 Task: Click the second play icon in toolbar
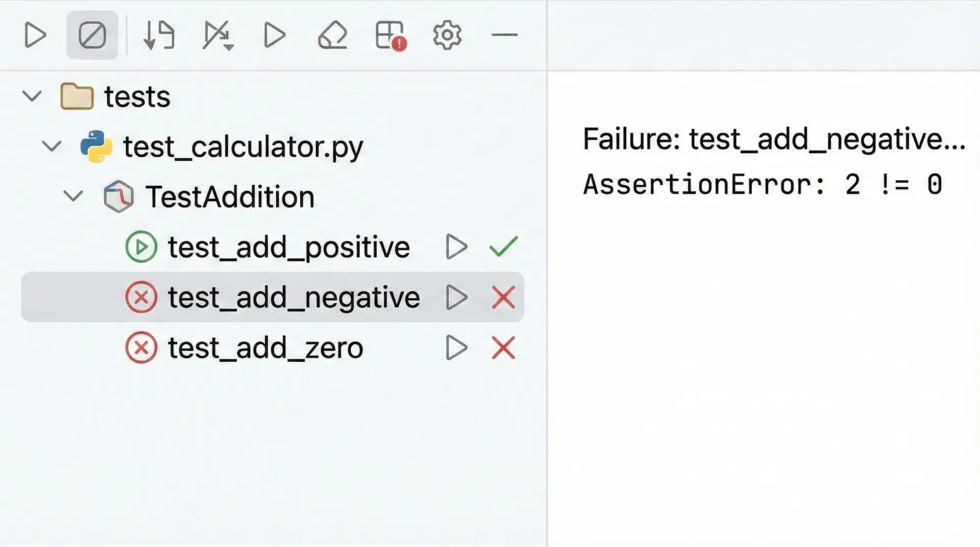[275, 35]
